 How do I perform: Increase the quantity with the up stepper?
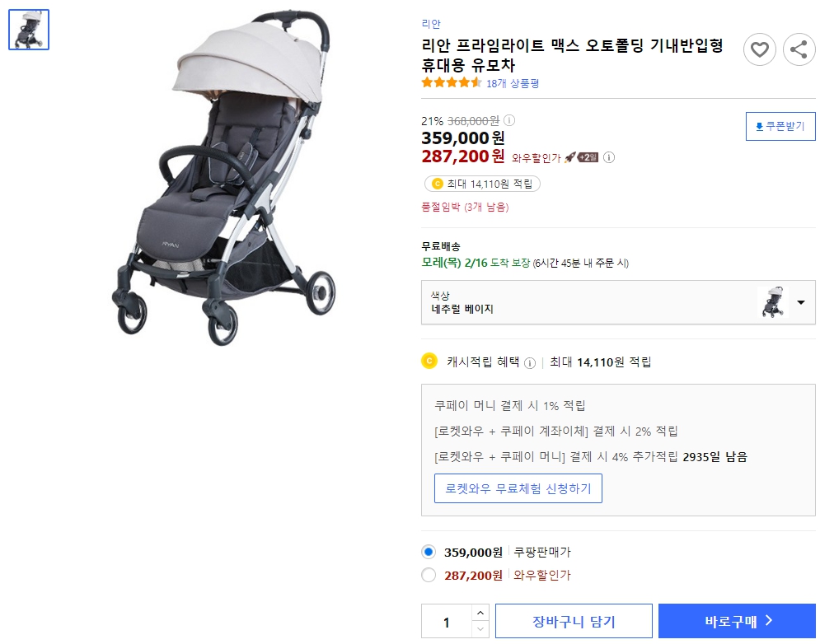tap(479, 615)
